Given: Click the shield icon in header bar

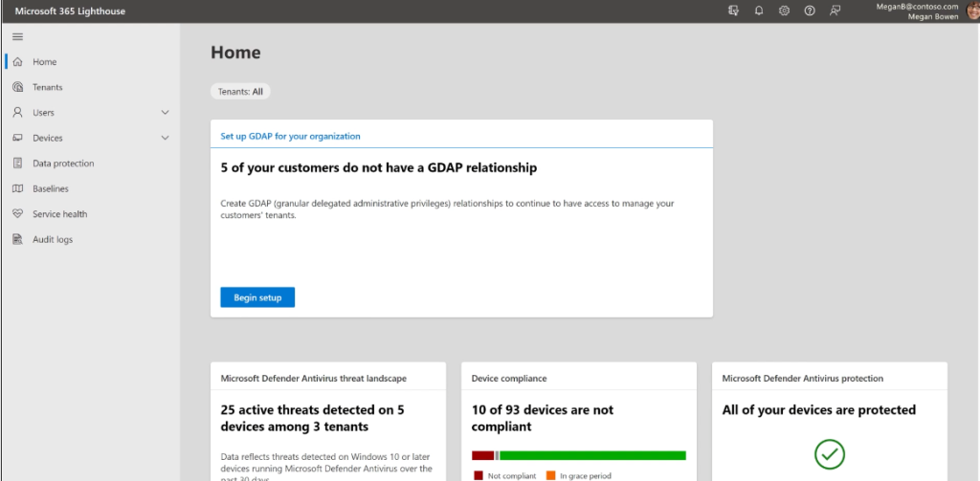Looking at the screenshot, I should coord(734,11).
